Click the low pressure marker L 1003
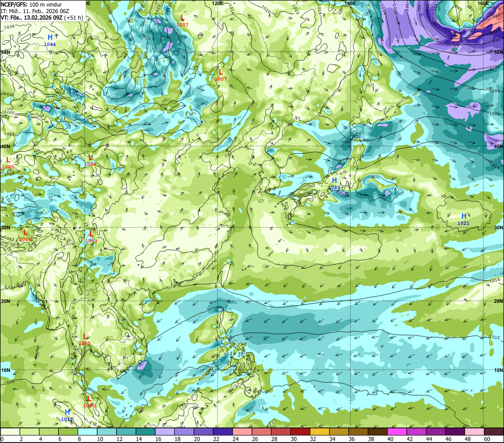Image resolution: width=504 pixels, height=443 pixels. tap(91, 237)
